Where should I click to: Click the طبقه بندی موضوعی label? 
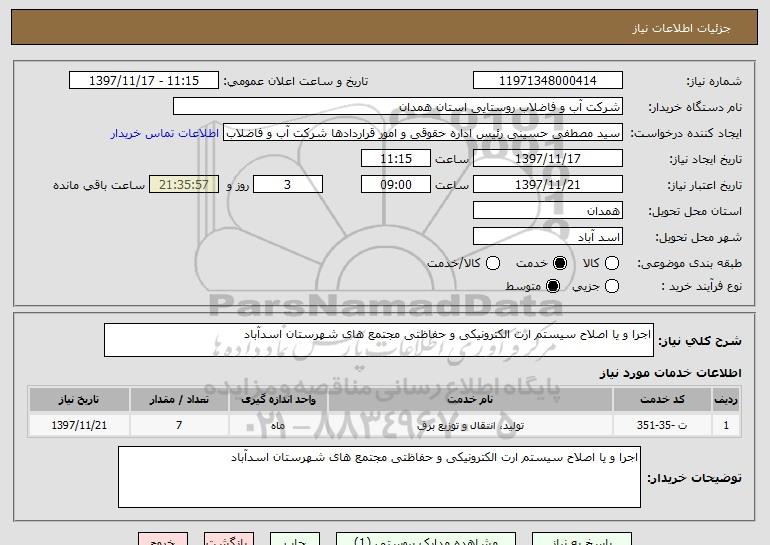click(x=689, y=264)
